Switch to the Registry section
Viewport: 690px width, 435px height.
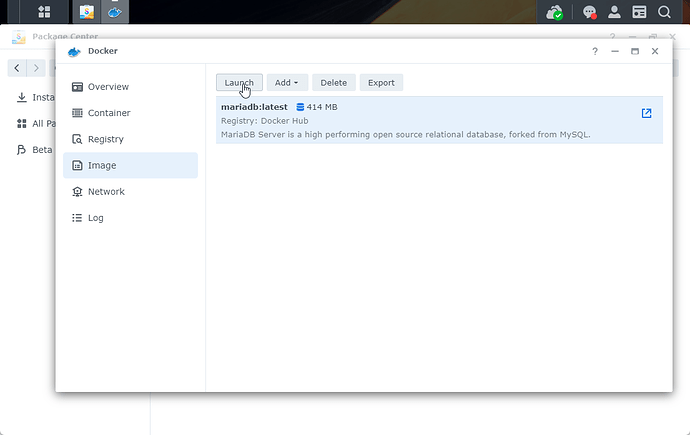pyautogui.click(x=106, y=139)
